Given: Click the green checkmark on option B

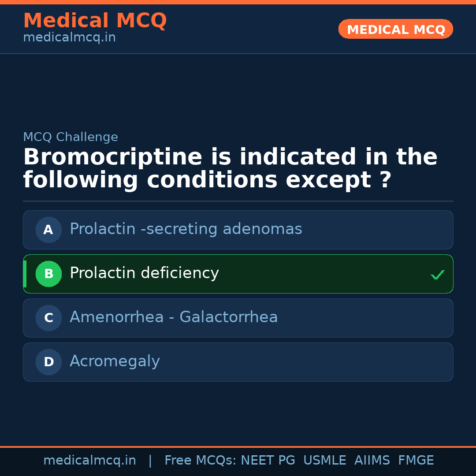Looking at the screenshot, I should (x=437, y=275).
